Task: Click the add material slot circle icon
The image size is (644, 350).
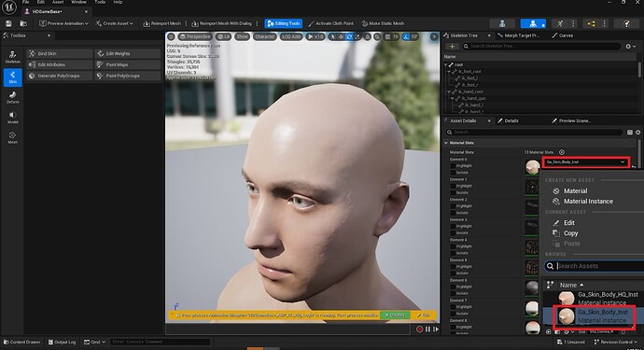Action: pos(562,152)
